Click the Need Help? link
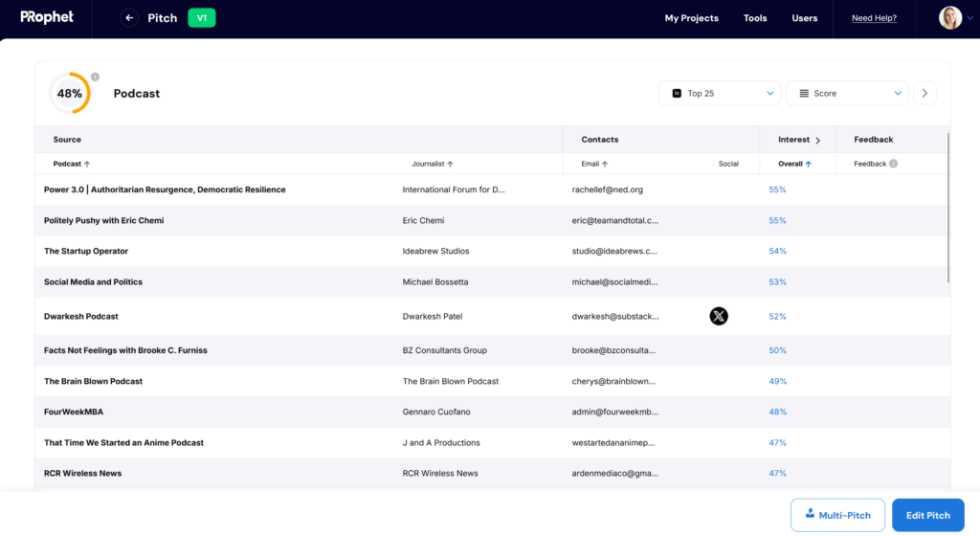The image size is (980, 536). click(874, 18)
